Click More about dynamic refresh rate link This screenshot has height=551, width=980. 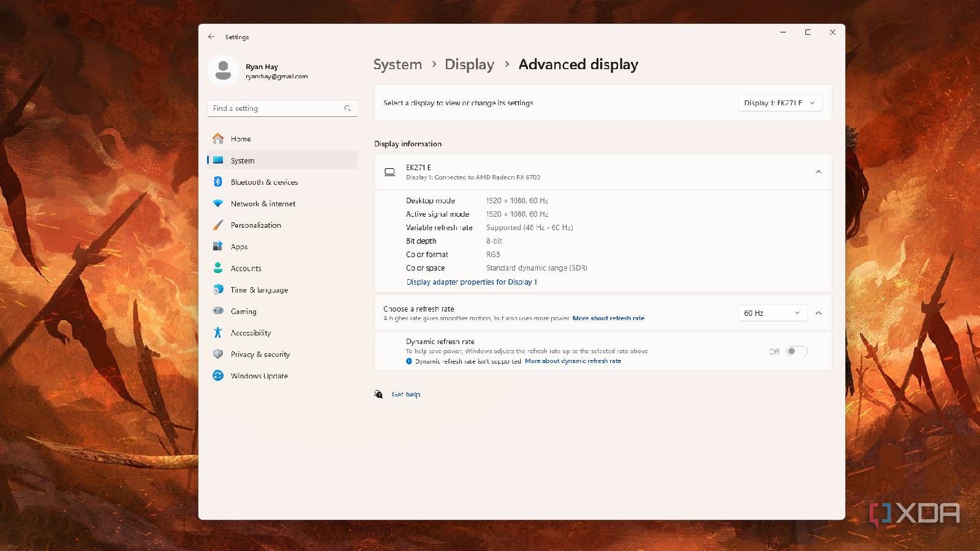573,361
